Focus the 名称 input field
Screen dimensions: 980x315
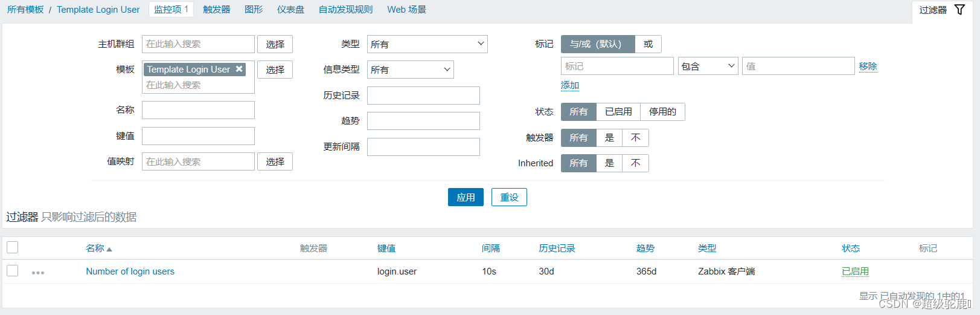click(198, 110)
